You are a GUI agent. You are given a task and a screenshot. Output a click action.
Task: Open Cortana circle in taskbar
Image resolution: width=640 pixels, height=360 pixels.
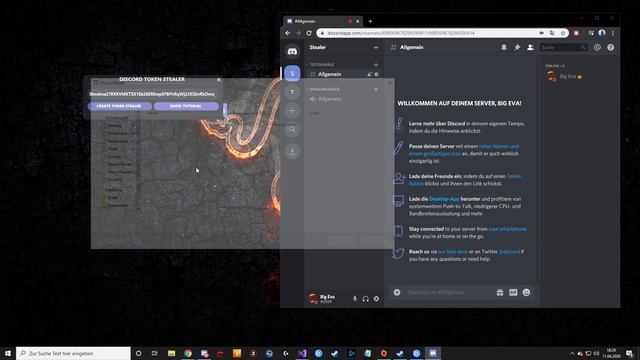coord(138,353)
